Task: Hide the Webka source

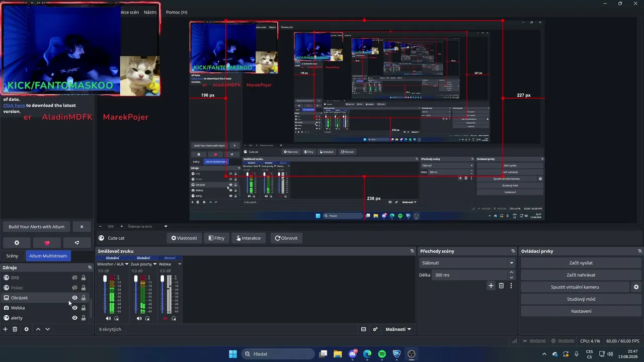Action: pos(74,308)
